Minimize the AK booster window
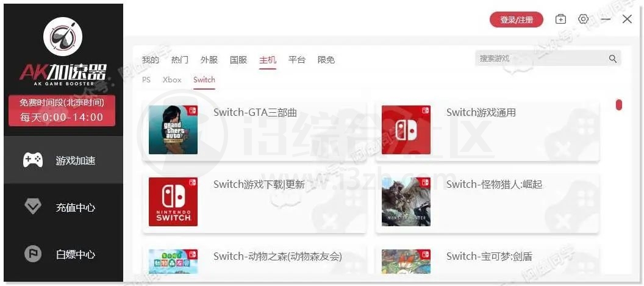Screen dimensions: 644x286 (606, 20)
